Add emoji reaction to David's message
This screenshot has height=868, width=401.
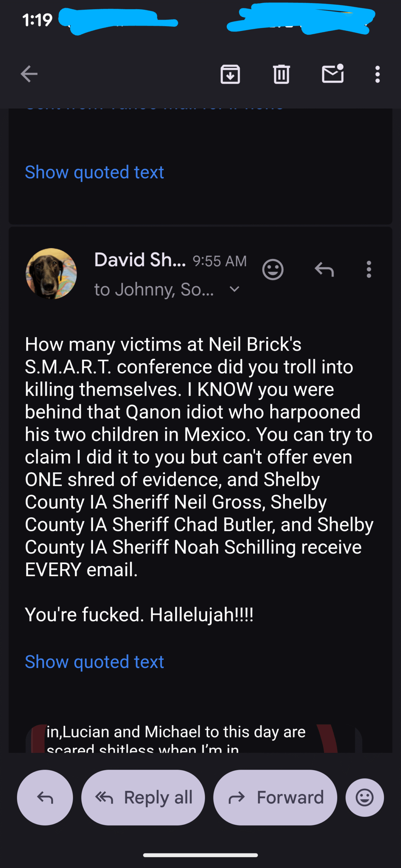pyautogui.click(x=273, y=270)
